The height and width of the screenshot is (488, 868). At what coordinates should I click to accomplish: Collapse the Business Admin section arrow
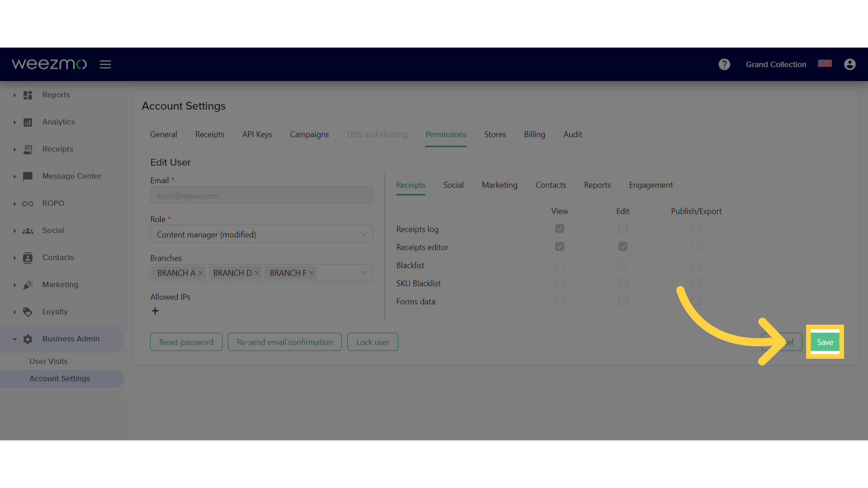pos(14,339)
